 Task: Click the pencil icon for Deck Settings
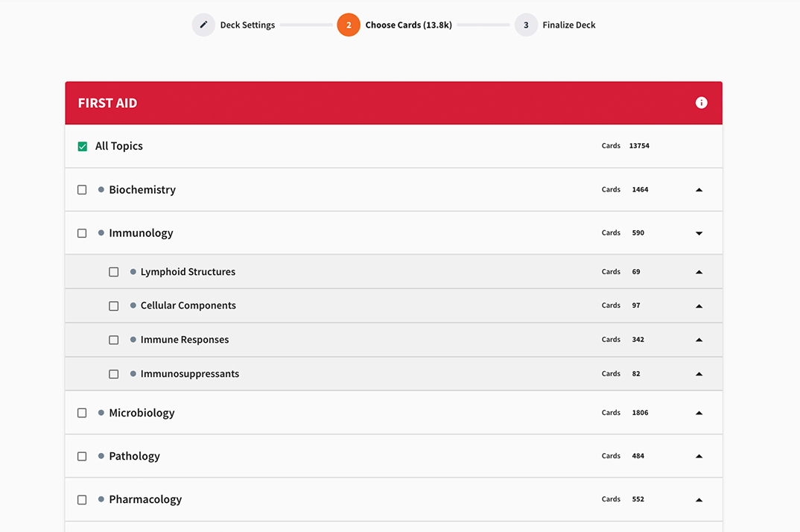click(x=203, y=25)
